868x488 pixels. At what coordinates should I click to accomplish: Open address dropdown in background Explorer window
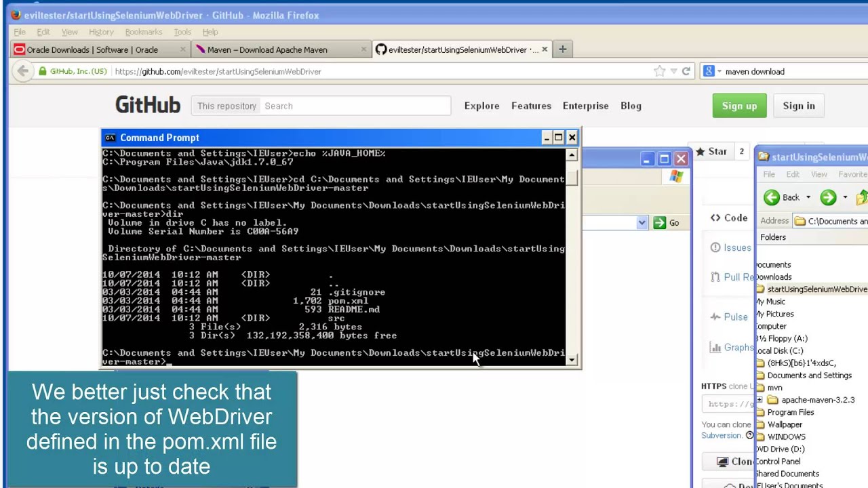click(642, 223)
